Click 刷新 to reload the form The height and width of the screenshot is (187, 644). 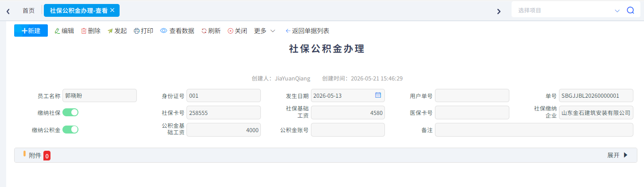click(211, 31)
